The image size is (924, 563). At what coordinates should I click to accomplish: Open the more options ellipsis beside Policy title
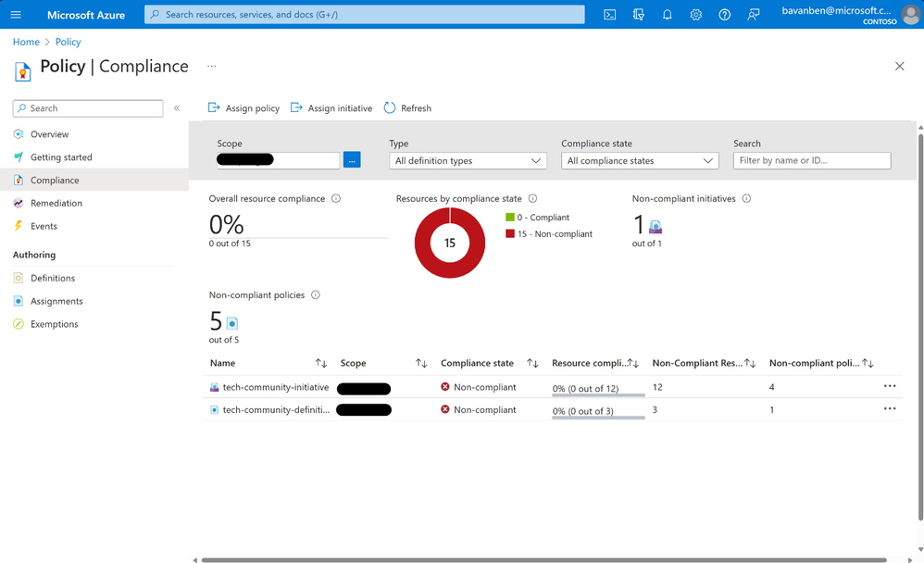point(211,66)
